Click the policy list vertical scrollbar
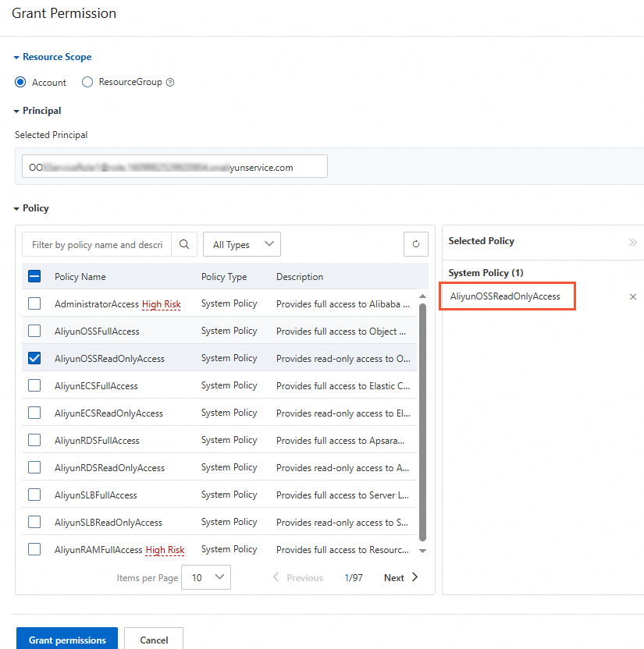This screenshot has width=644, height=649. (422, 422)
